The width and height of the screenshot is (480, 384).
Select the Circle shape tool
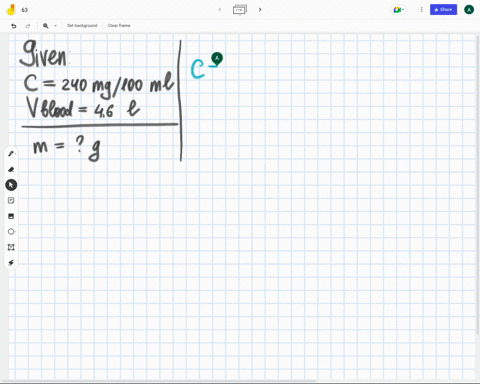click(x=11, y=232)
